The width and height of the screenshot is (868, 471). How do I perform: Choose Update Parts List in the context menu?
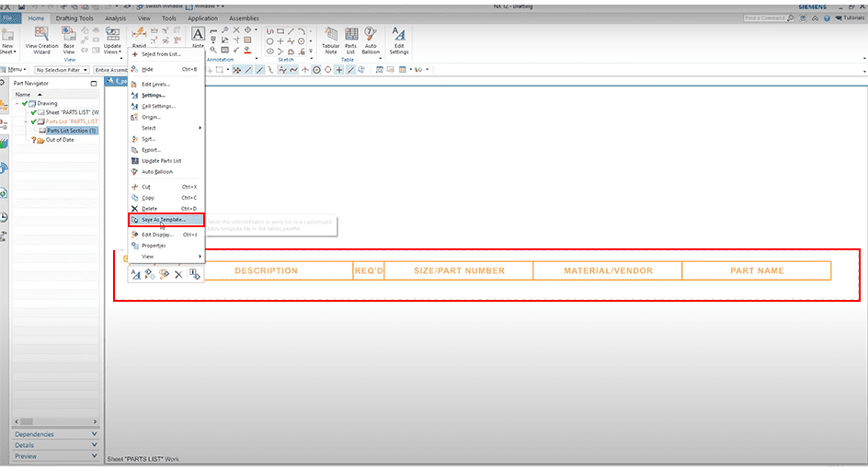pos(166,161)
